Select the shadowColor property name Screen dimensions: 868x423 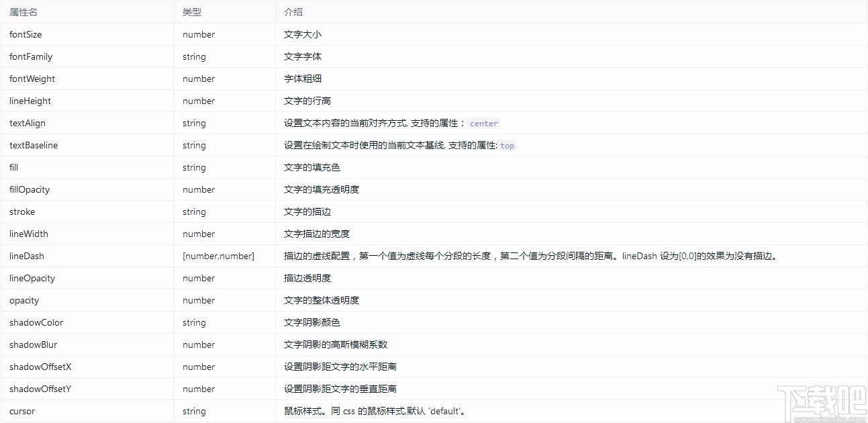[36, 322]
